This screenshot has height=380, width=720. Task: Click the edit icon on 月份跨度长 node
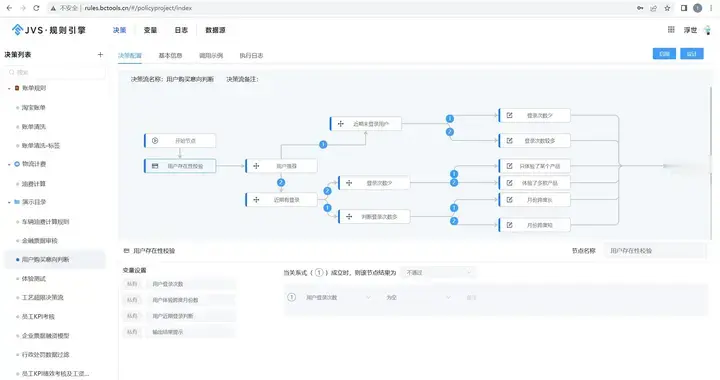click(x=509, y=200)
